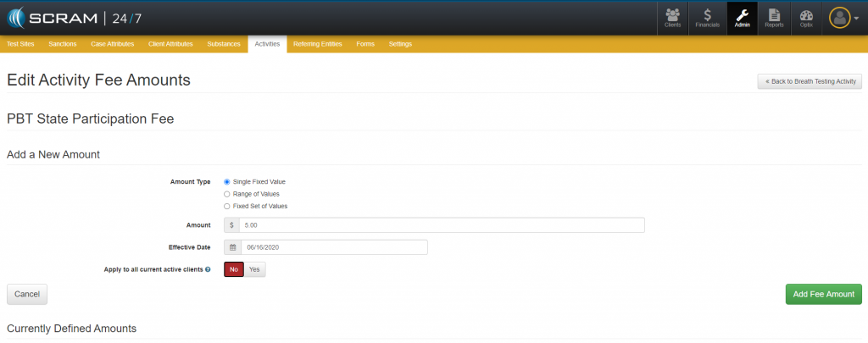Select the Range of Values option
This screenshot has height=343, width=868.
pos(226,194)
